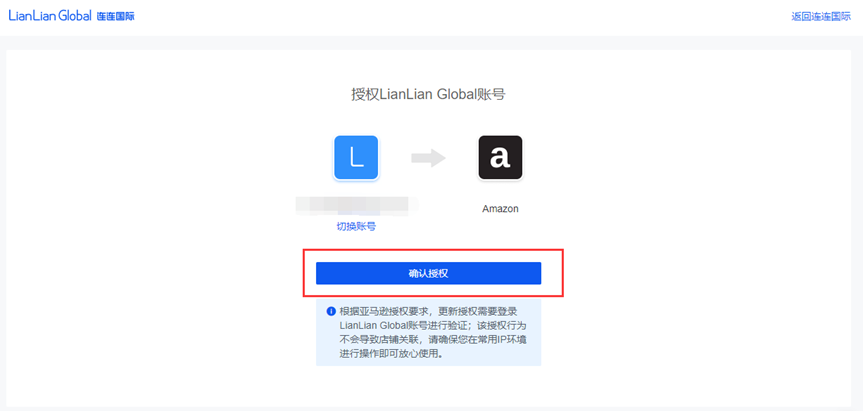Click the blue info icon in the notice
Viewport: 863px width, 411px height.
(331, 311)
